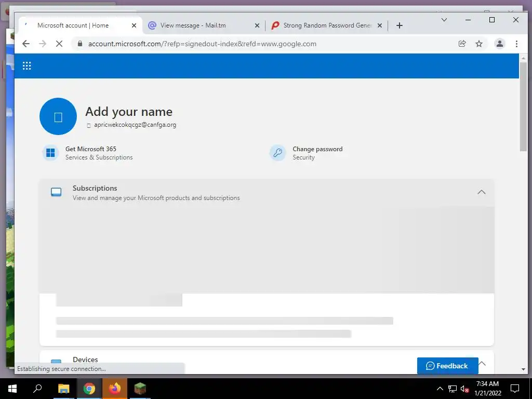Open the tab search chevron
532x399 pixels.
444,20
